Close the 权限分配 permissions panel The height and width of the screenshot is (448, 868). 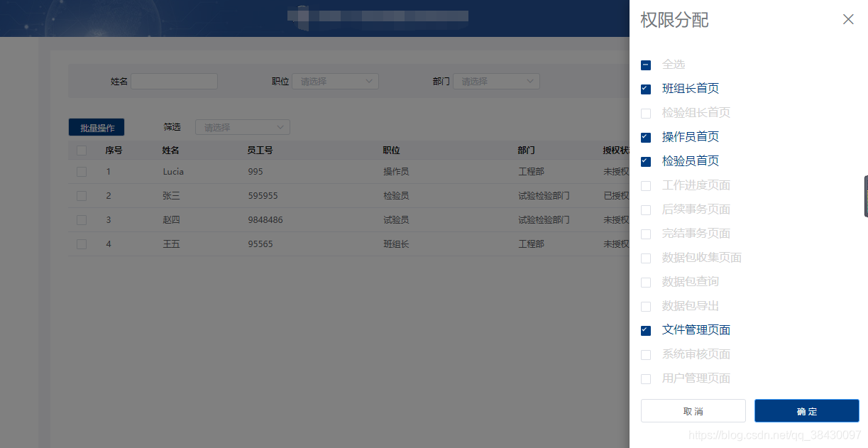(x=848, y=19)
